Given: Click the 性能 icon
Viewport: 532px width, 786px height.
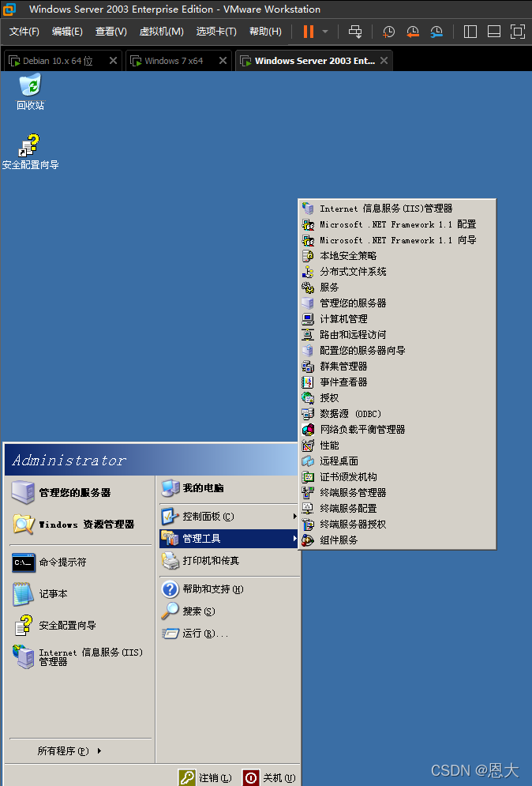Looking at the screenshot, I should click(x=308, y=445).
